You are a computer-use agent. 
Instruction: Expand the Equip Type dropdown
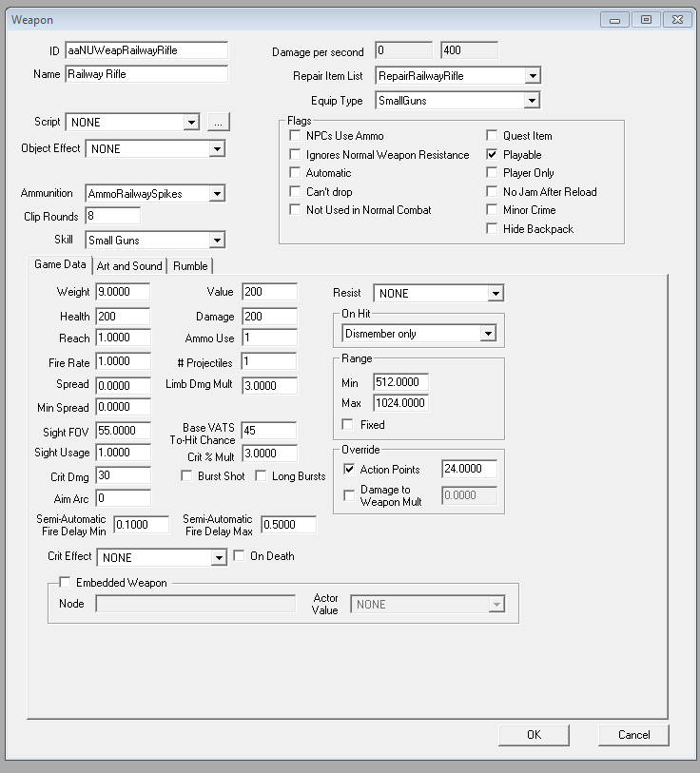532,101
